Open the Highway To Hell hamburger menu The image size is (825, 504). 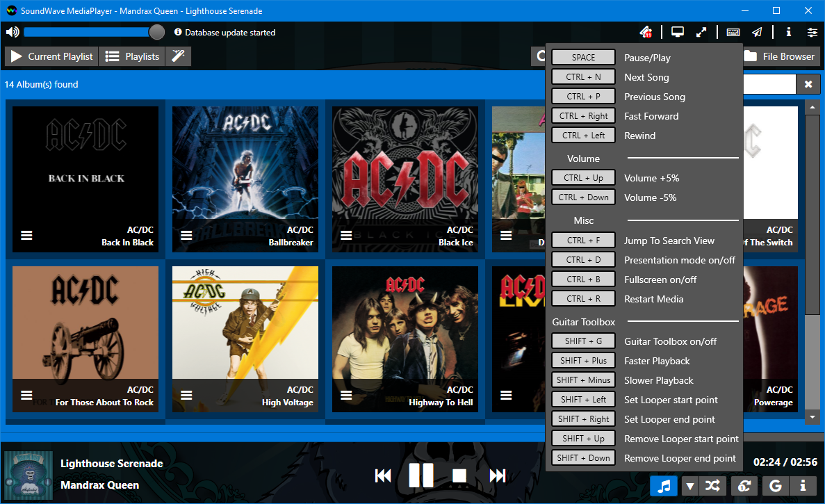346,395
